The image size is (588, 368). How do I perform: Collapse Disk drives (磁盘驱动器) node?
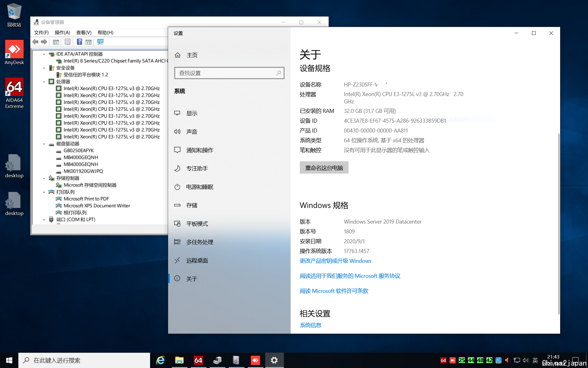[x=44, y=144]
